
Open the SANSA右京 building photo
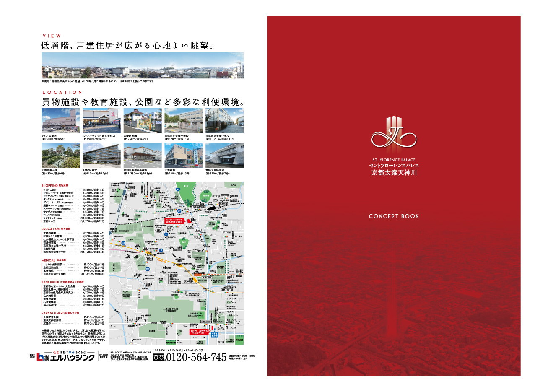pos(101,155)
